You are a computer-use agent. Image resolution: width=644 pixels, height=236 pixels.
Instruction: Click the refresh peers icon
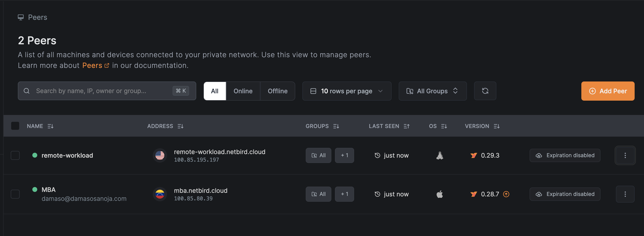tap(485, 91)
